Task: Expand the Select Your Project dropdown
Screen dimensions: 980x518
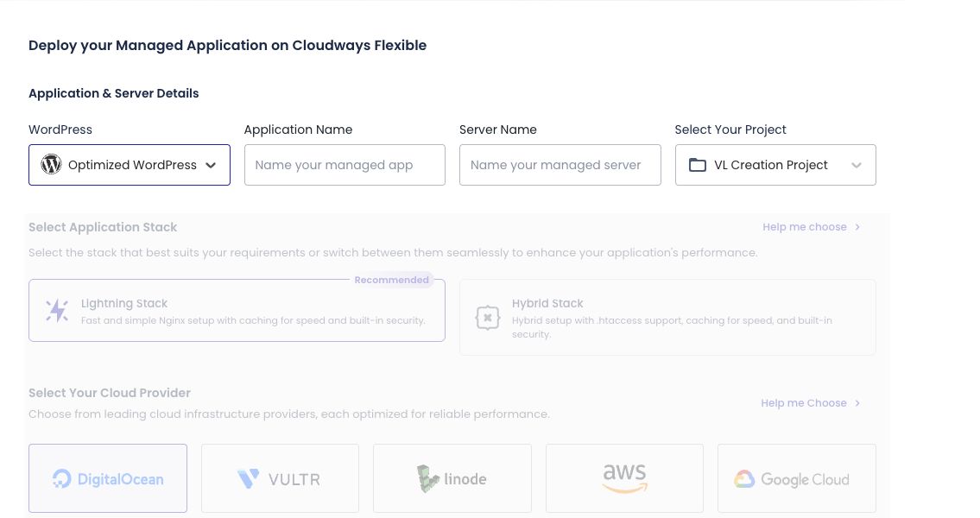Action: click(x=775, y=165)
